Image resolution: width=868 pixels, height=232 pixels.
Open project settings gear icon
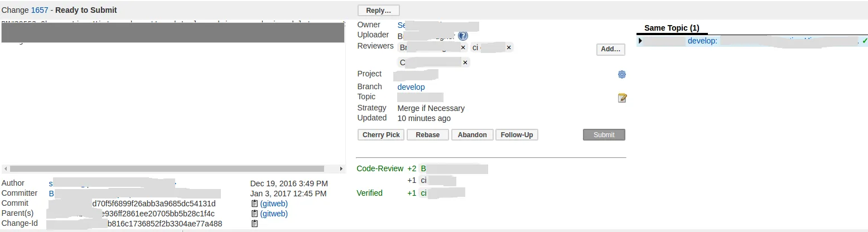point(622,74)
